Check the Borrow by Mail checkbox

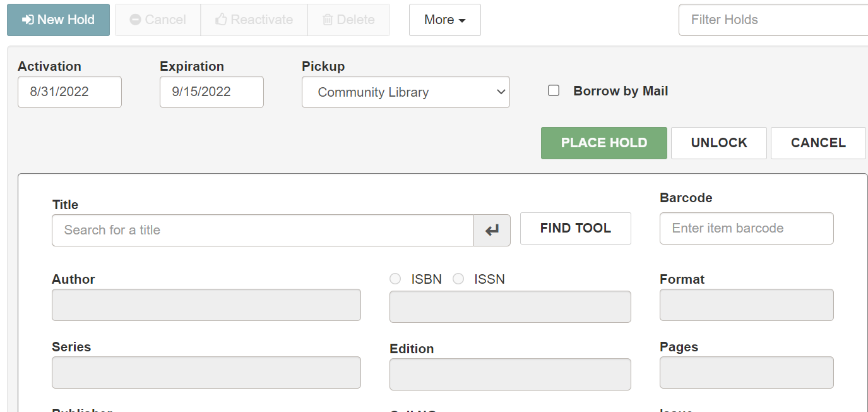tap(554, 90)
